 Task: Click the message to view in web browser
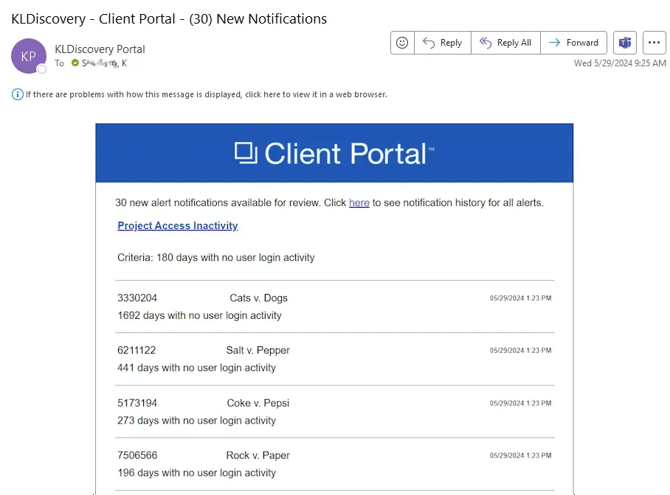click(206, 94)
